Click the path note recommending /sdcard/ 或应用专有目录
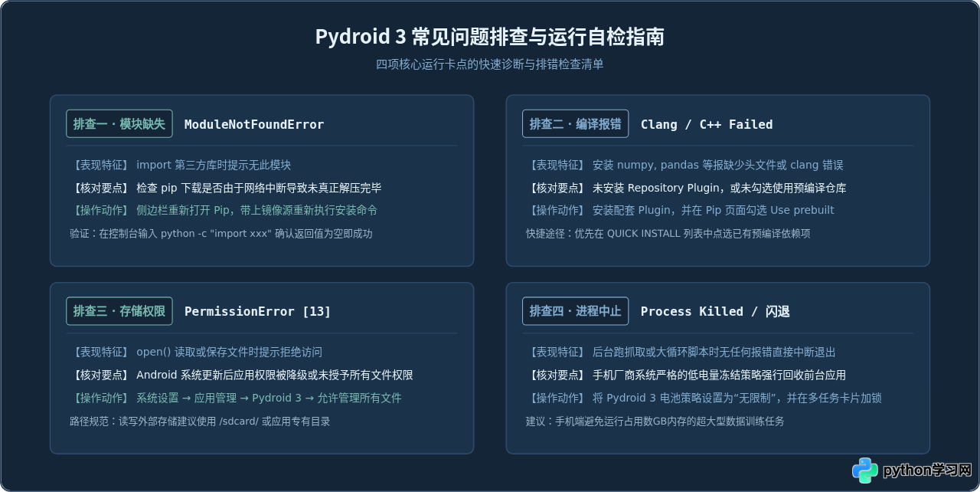 (200, 421)
